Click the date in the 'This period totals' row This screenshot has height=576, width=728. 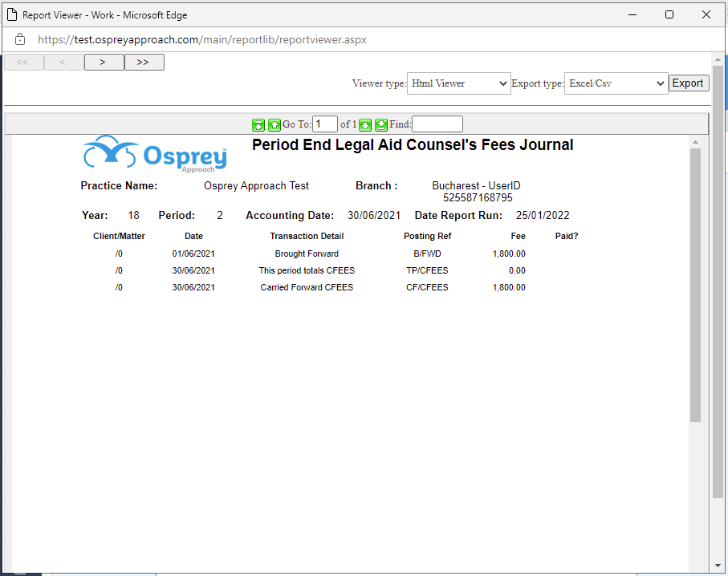193,270
